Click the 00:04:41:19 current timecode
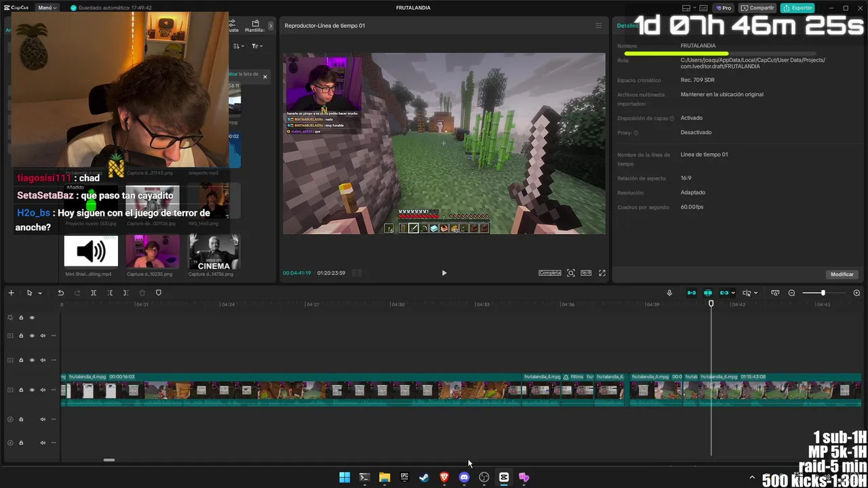 pos(296,273)
